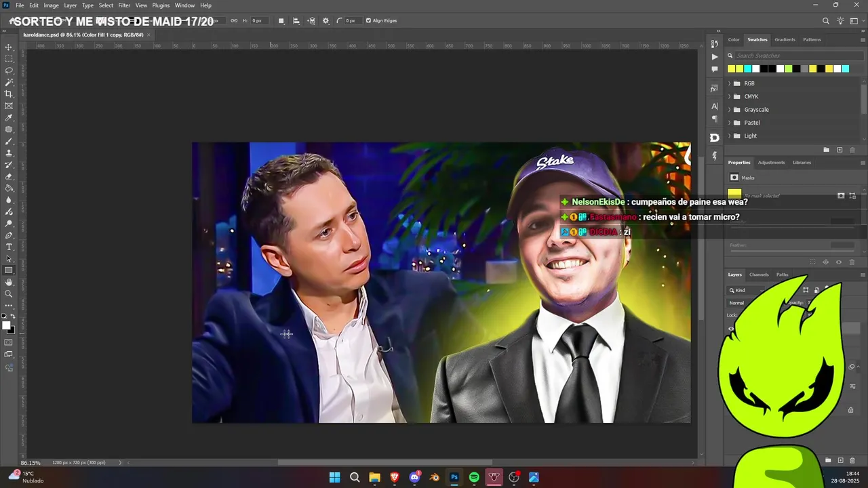868x488 pixels.
Task: Select the Frame tool
Action: tap(9, 106)
